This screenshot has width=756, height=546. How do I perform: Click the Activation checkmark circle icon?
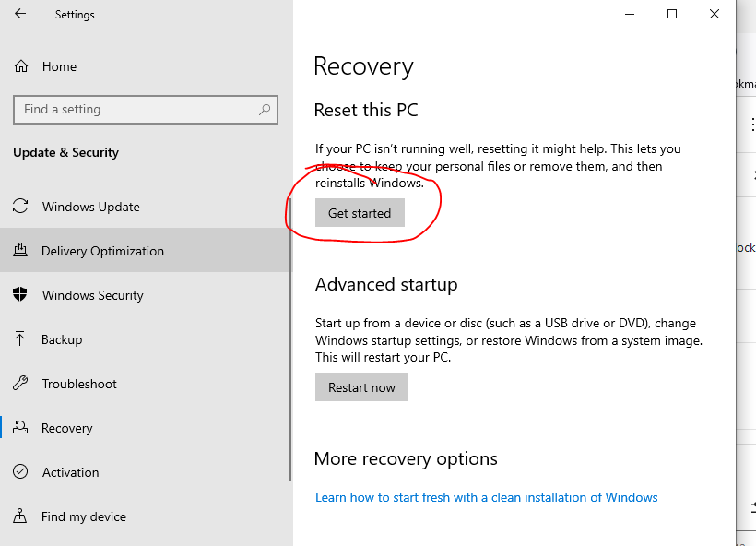pos(20,472)
